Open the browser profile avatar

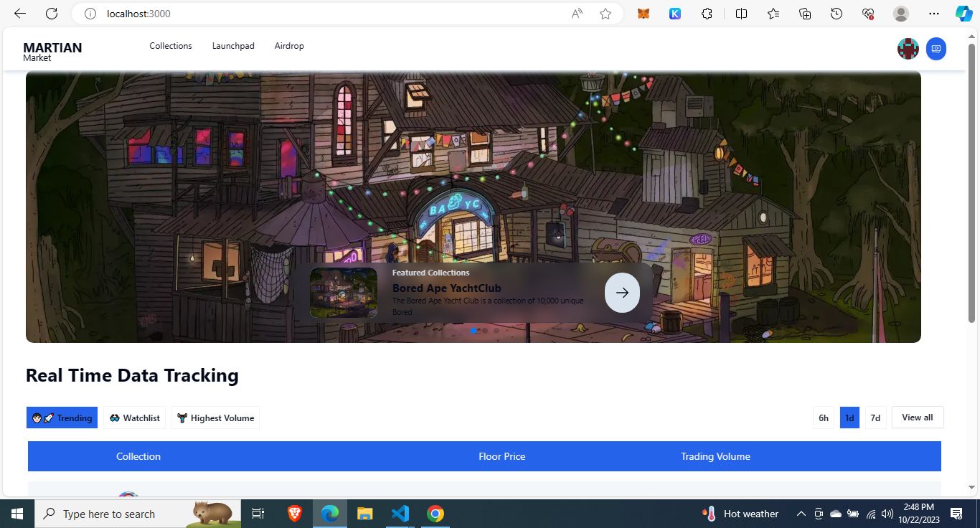click(901, 14)
